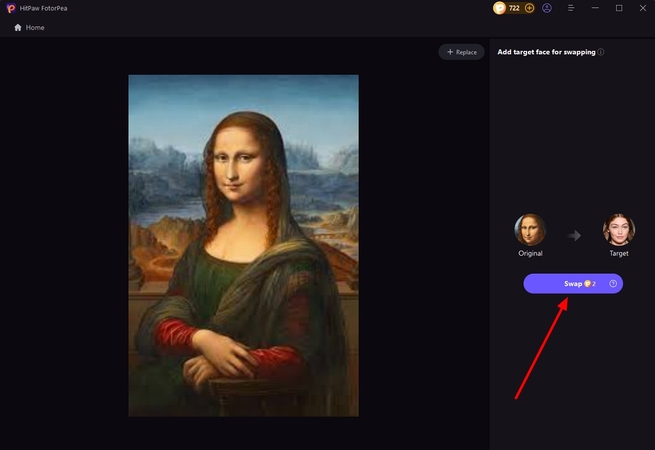Click the purple Swap button

[x=573, y=284]
